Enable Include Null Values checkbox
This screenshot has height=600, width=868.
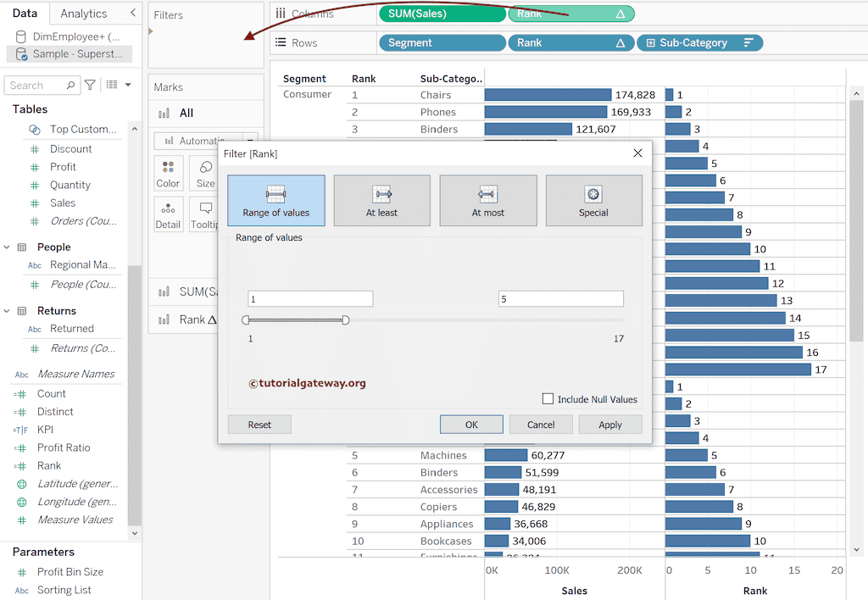[x=549, y=399]
